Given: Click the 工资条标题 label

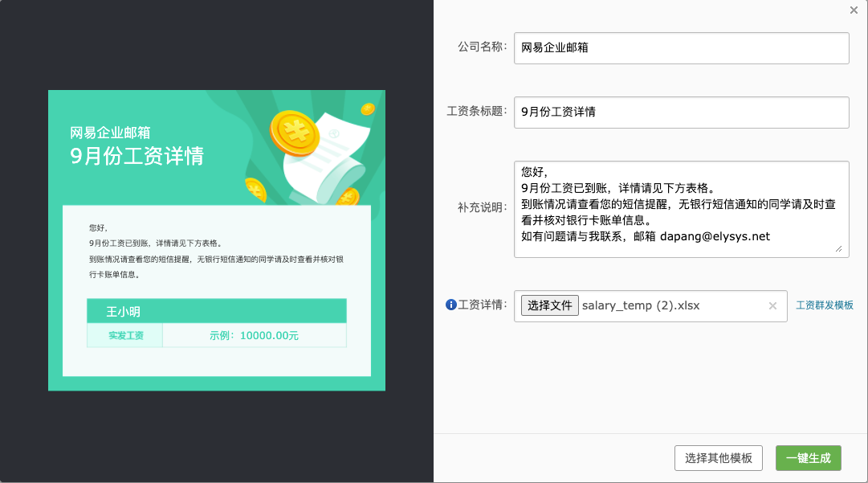Looking at the screenshot, I should (x=476, y=112).
